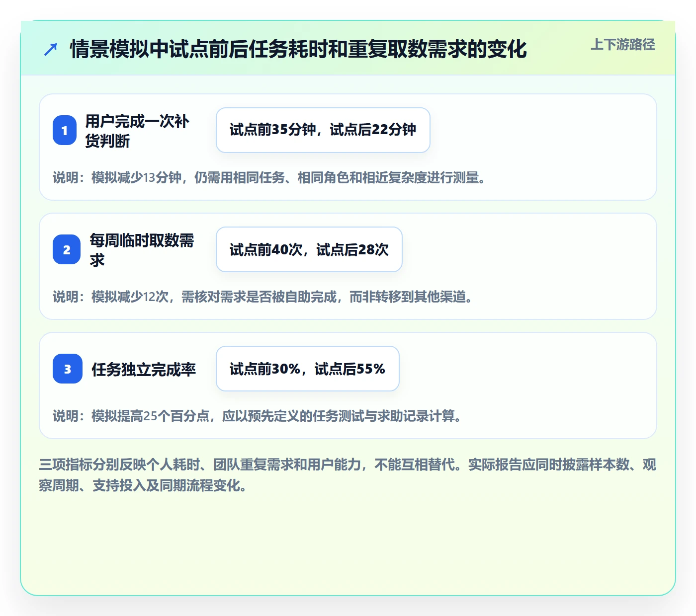Click the note about 模拟提高25个百分点

[x=258, y=416]
